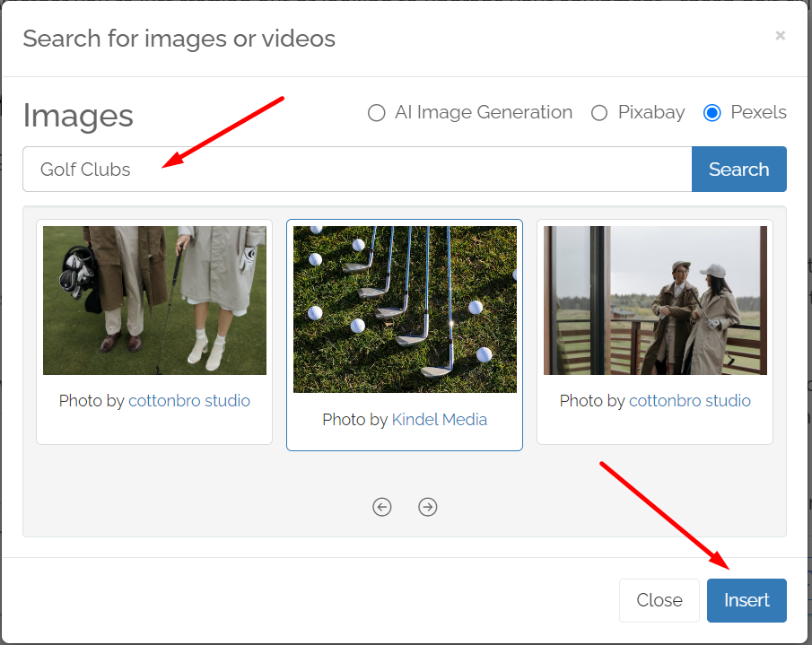This screenshot has width=812, height=645.
Task: Go to next page of image results
Action: pyautogui.click(x=427, y=507)
